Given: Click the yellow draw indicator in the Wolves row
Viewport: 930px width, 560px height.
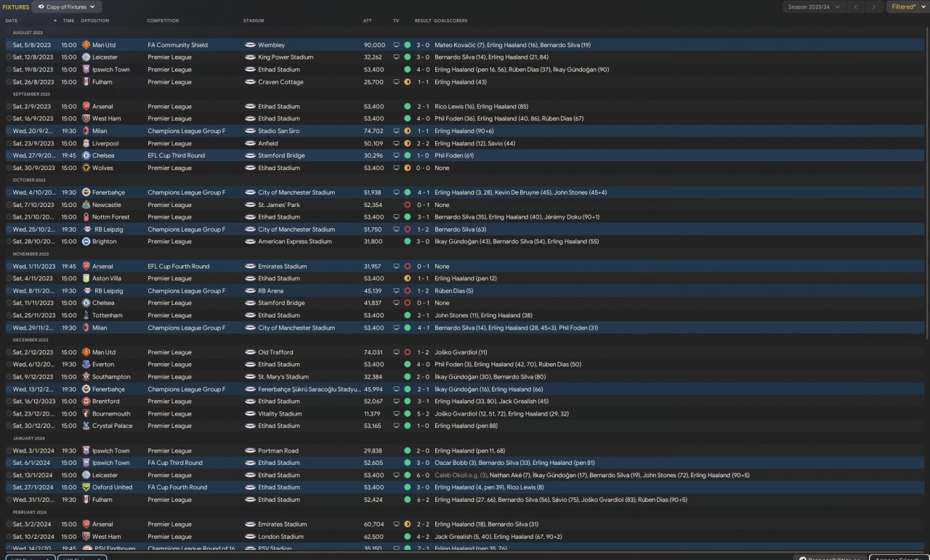Looking at the screenshot, I should [408, 168].
